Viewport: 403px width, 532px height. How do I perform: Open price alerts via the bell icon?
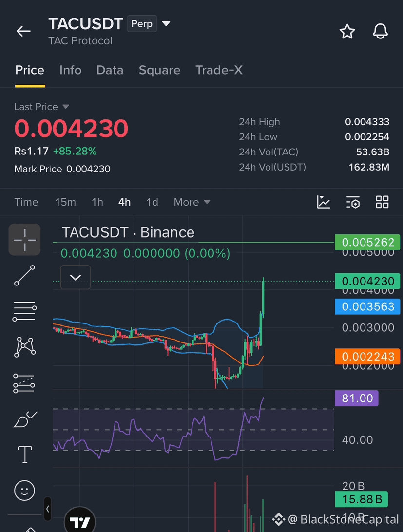(380, 32)
